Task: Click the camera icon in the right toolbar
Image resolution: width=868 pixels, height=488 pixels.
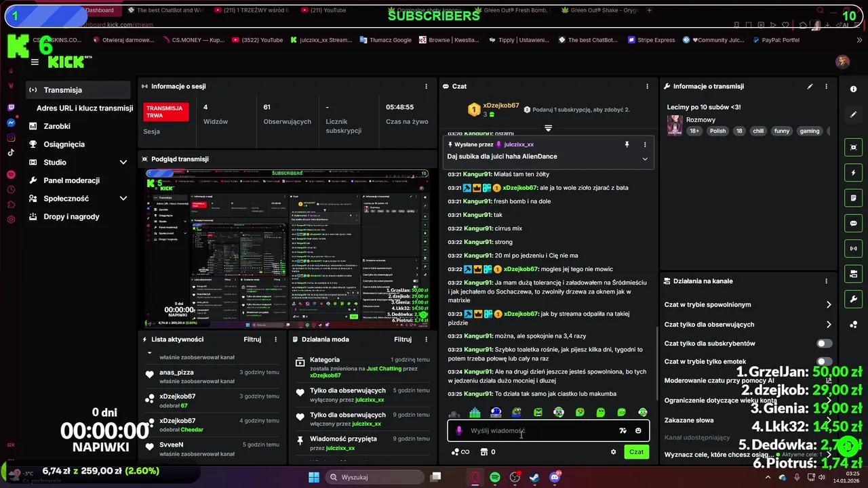Action: pyautogui.click(x=853, y=274)
